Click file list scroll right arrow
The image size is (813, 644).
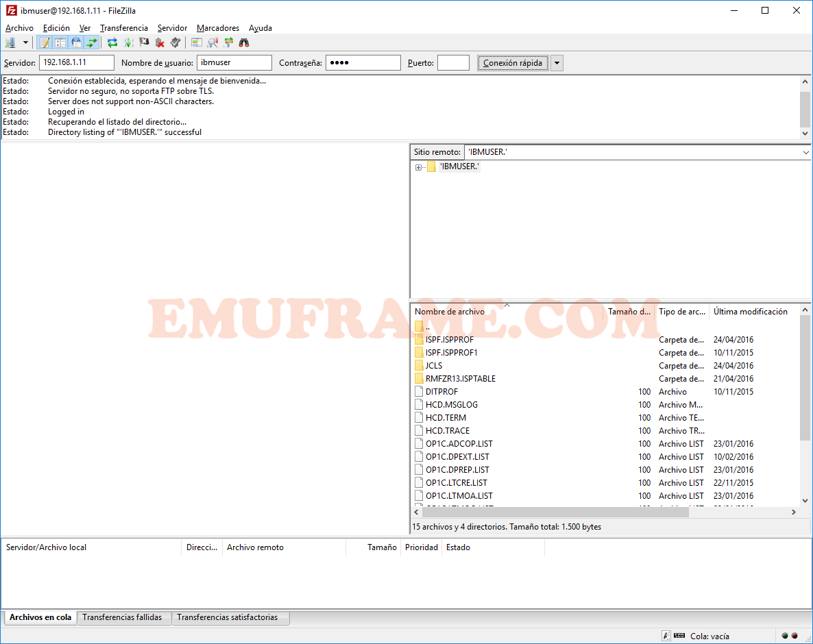click(793, 512)
